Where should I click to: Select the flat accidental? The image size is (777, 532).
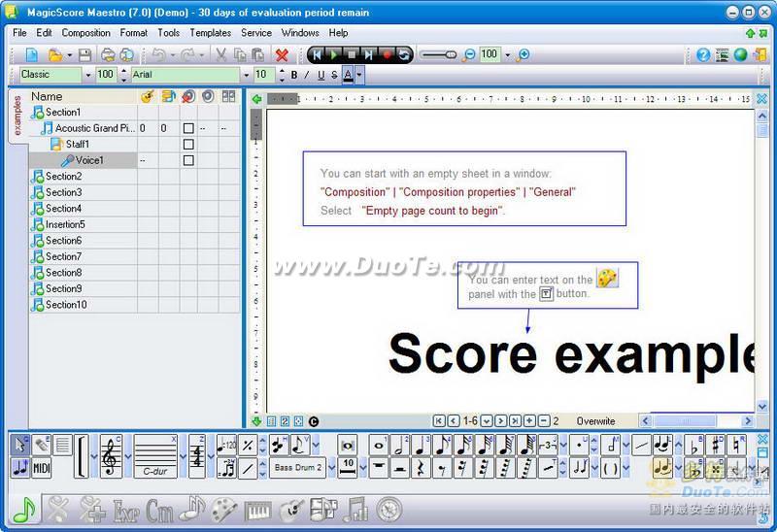(694, 446)
